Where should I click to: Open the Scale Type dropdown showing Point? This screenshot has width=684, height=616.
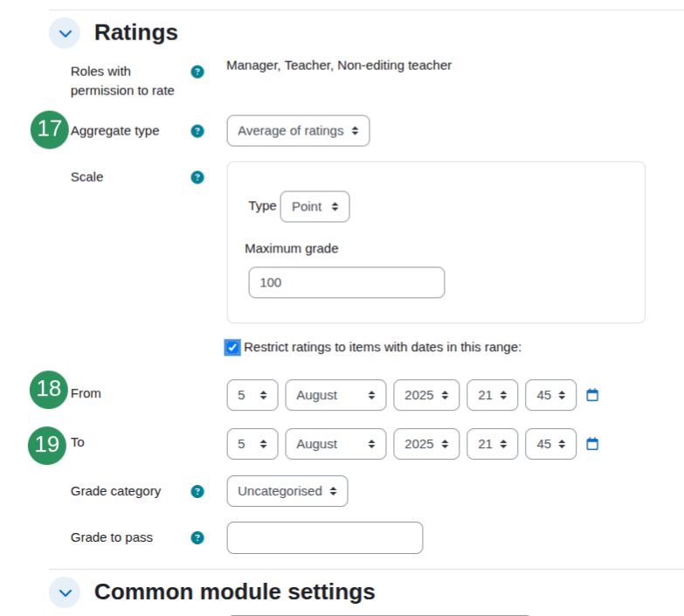click(x=314, y=206)
